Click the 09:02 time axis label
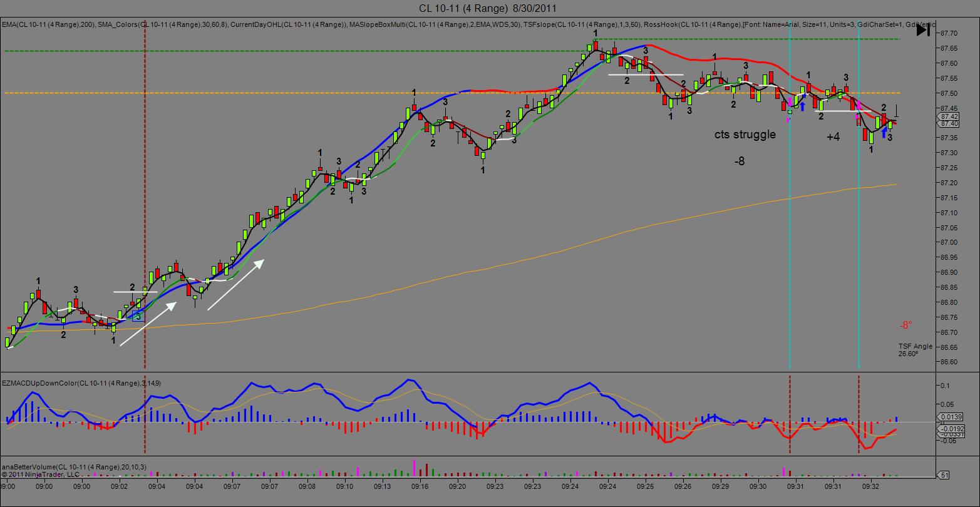980x507 pixels. pyautogui.click(x=119, y=486)
